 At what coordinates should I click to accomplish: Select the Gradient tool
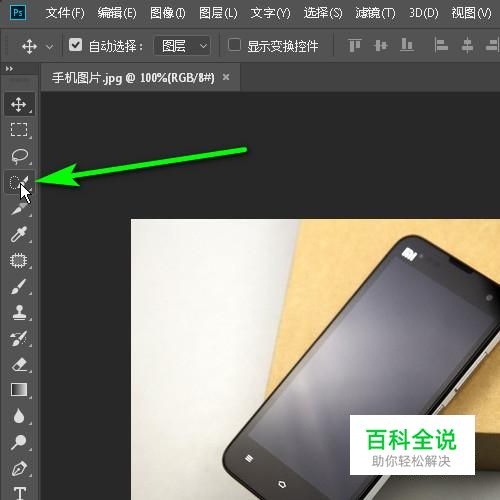[x=19, y=390]
